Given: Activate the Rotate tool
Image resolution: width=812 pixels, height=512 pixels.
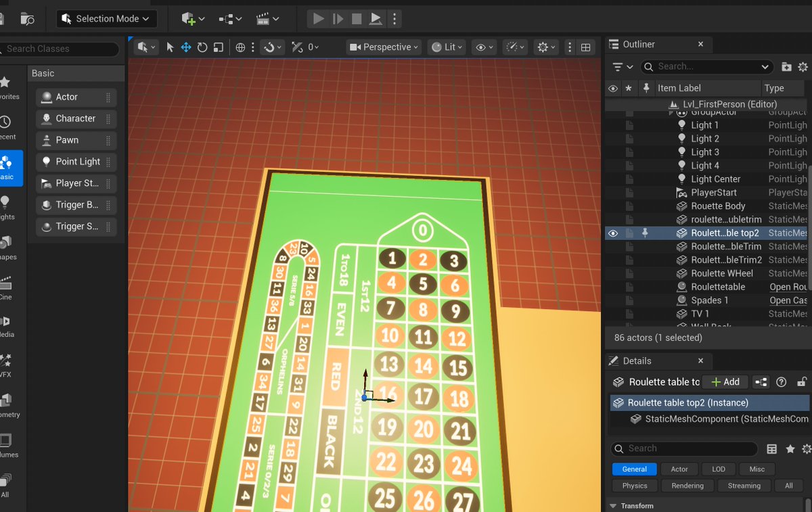Looking at the screenshot, I should (x=202, y=47).
